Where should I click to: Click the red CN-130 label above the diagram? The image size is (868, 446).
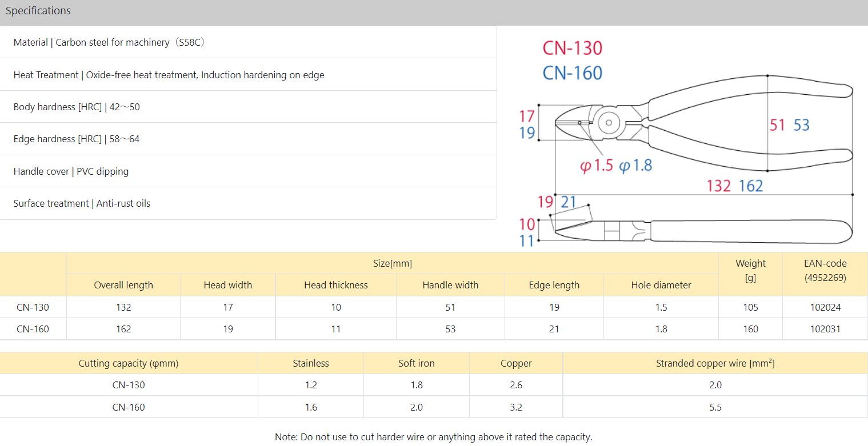(572, 48)
